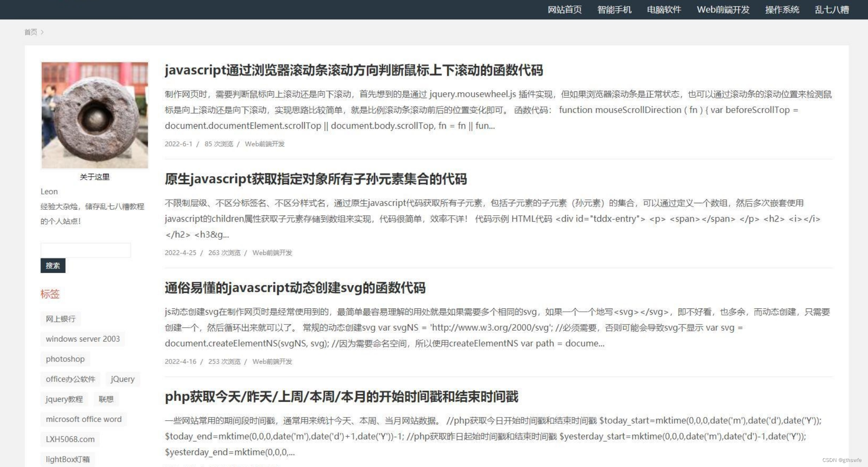Click the cannon avatar image in sidebar
868x467 pixels.
[95, 115]
